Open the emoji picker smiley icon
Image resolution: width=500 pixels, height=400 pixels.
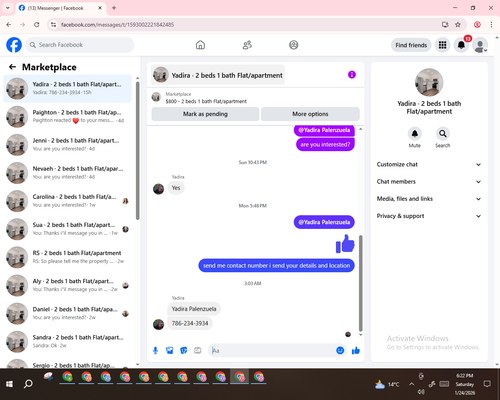tap(340, 350)
